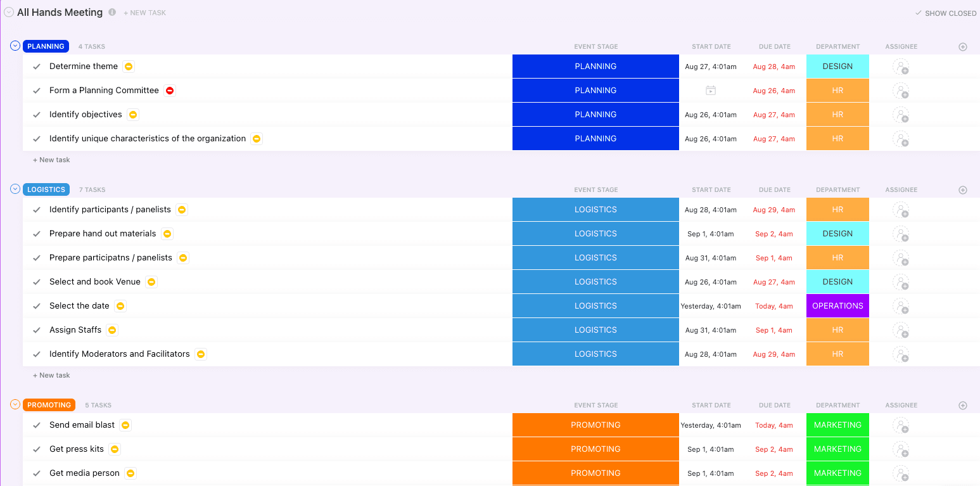
Task: Click the Due Date column header in Planning
Action: pyautogui.click(x=774, y=47)
